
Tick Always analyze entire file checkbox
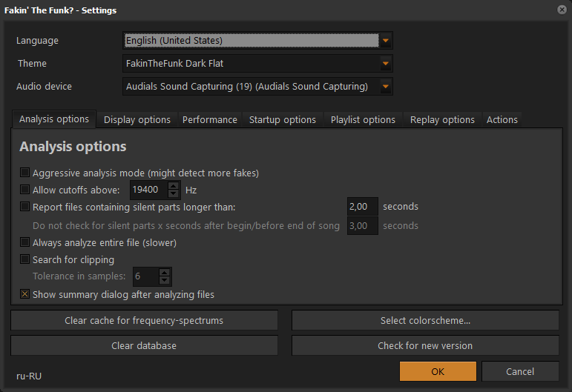tap(25, 242)
